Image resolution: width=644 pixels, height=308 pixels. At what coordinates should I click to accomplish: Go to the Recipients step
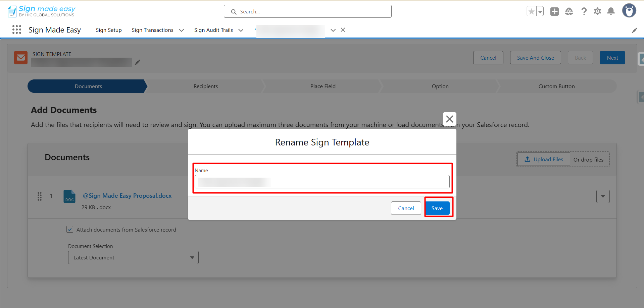206,86
